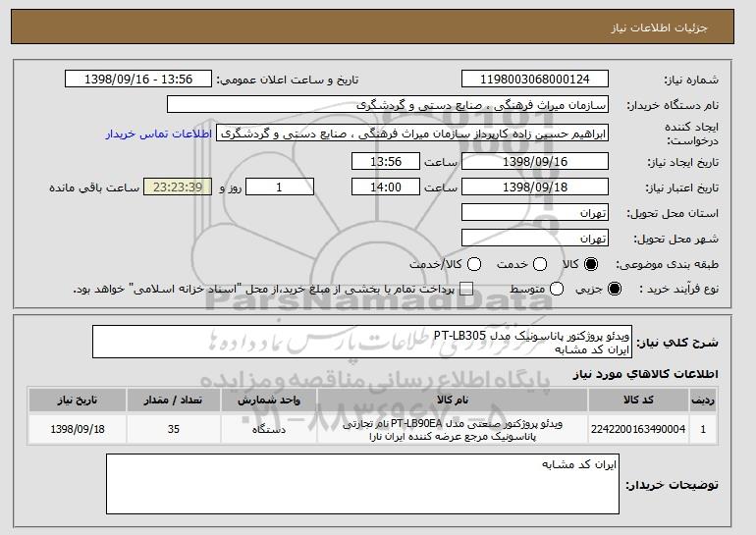This screenshot has width=756, height=535.
Task: Select the متوسط purchase type radio
Action: pyautogui.click(x=557, y=289)
